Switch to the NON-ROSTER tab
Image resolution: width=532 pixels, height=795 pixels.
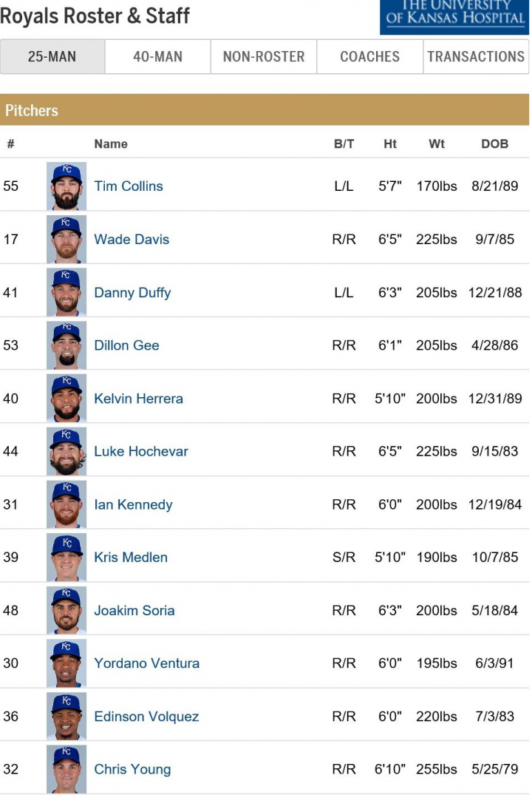pyautogui.click(x=264, y=56)
